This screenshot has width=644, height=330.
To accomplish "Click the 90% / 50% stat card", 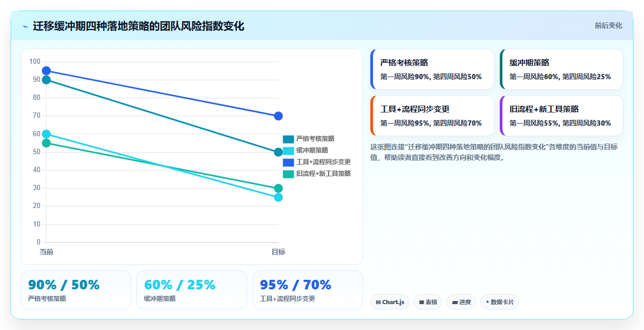I will tap(76, 290).
